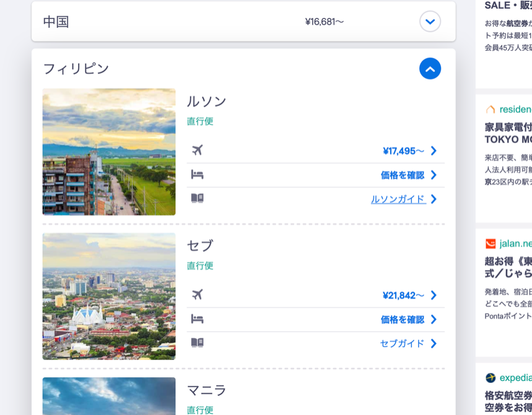Image resolution: width=532 pixels, height=415 pixels.
Task: Click the セブ destination title
Action: 200,246
